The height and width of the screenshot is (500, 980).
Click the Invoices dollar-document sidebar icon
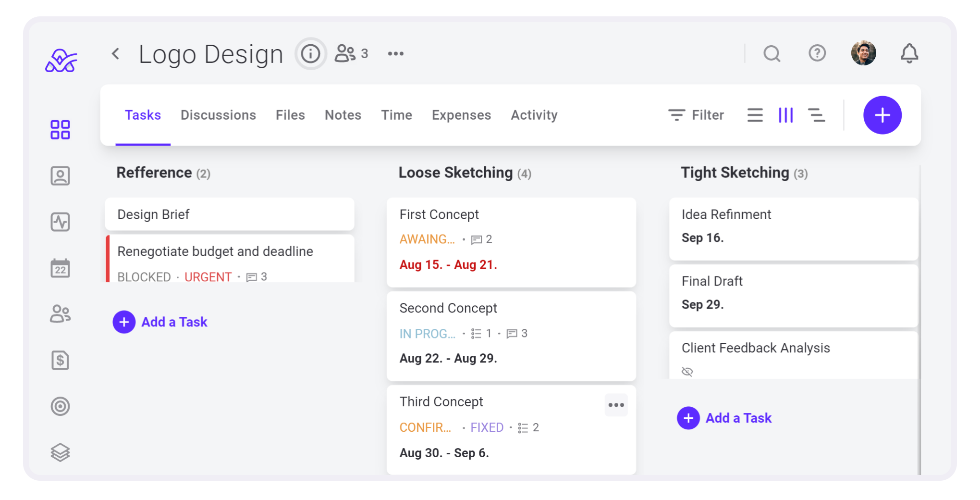point(60,360)
